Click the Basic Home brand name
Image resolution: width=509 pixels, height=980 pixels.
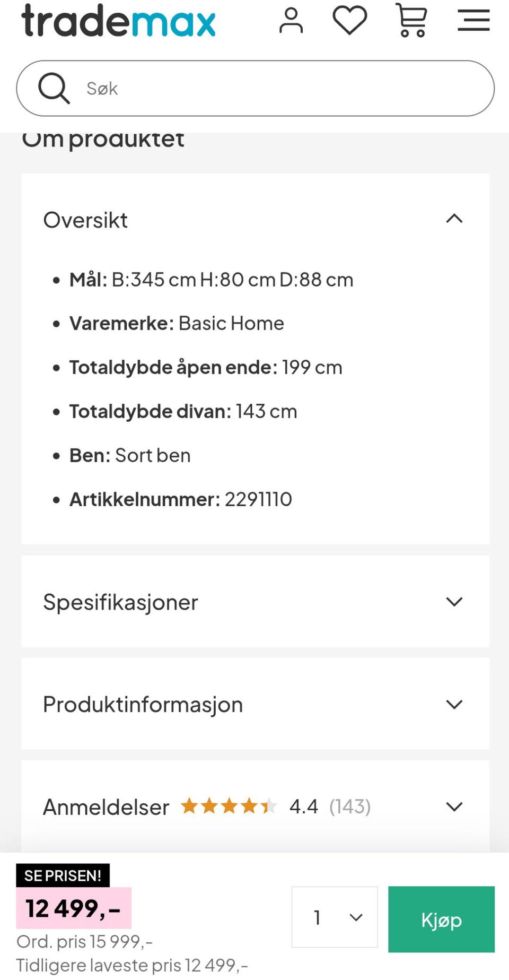(x=231, y=323)
